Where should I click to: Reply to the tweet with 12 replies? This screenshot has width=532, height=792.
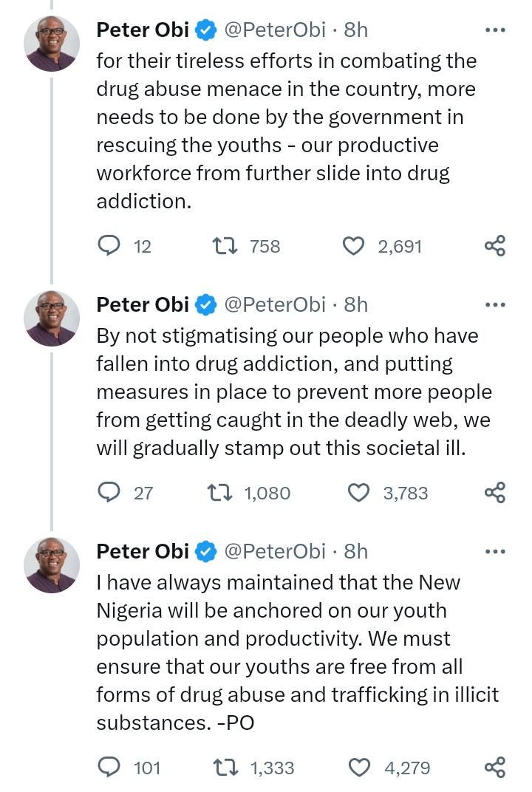(x=109, y=246)
